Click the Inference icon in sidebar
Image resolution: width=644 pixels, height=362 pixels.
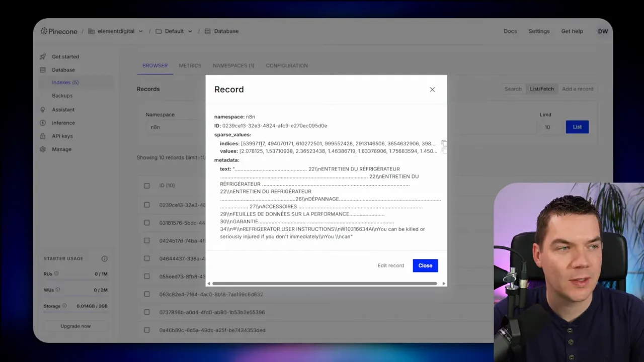coord(43,123)
